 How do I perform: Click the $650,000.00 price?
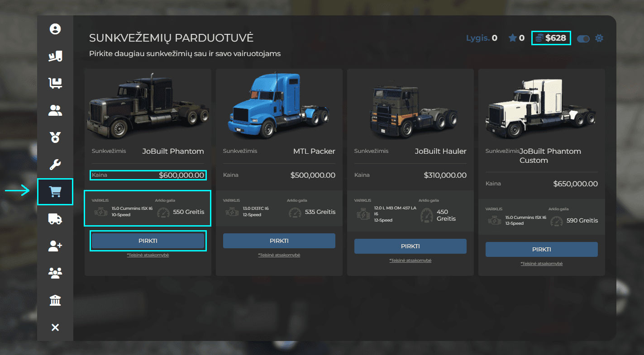(x=575, y=184)
